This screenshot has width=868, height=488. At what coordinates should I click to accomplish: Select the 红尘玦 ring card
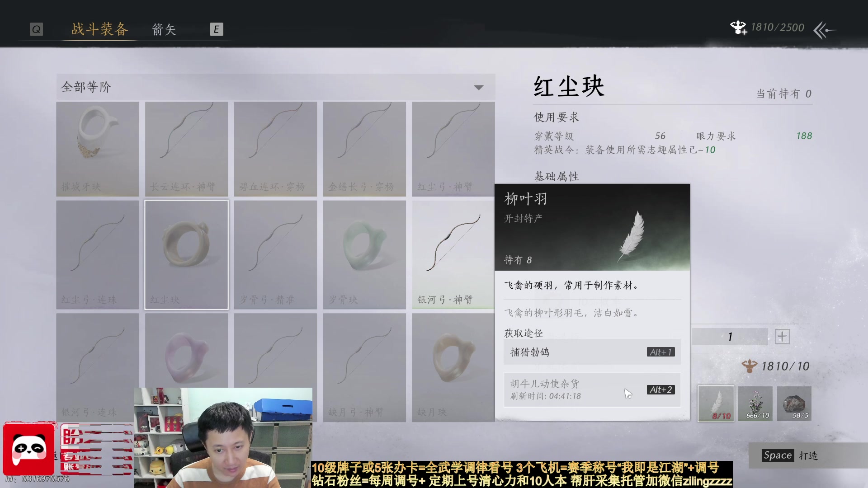(187, 255)
